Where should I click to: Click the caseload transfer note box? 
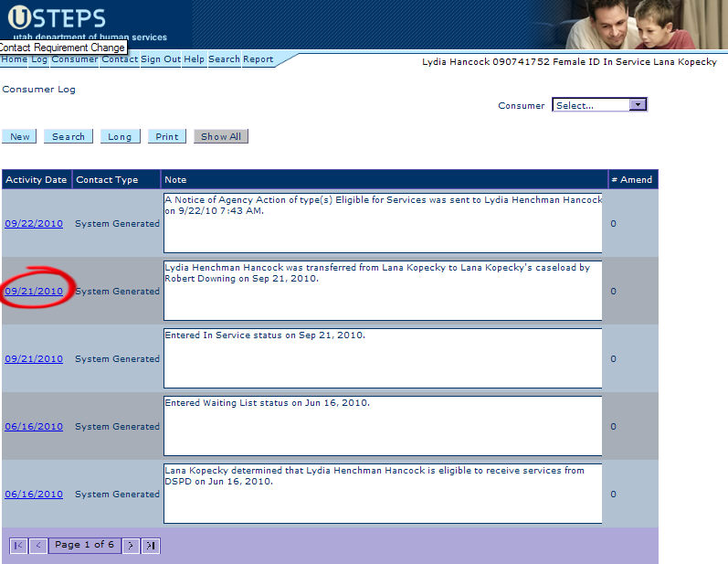[x=383, y=291]
